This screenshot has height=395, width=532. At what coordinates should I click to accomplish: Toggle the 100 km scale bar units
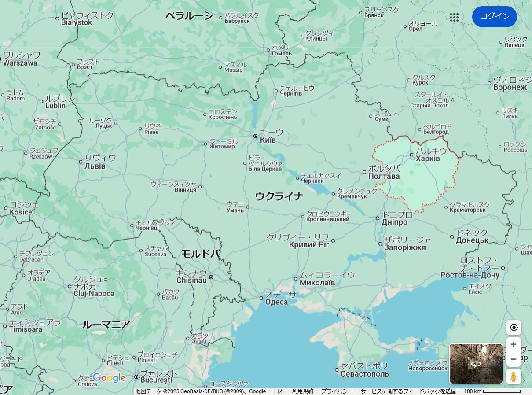click(x=492, y=391)
